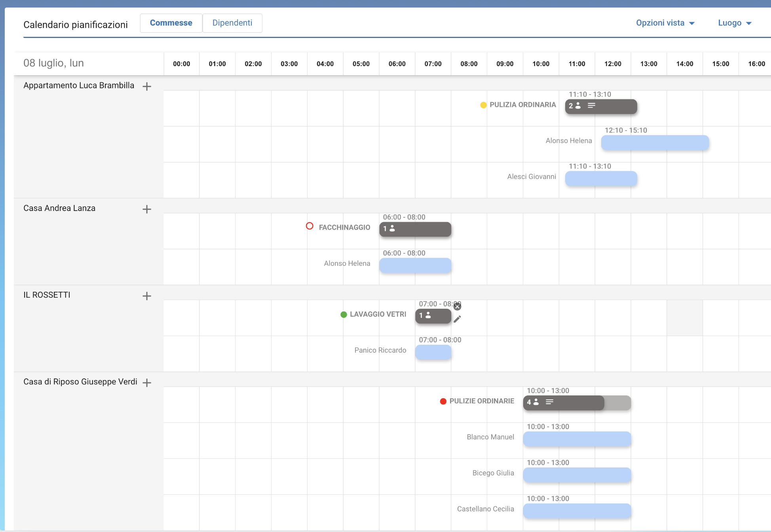The image size is (771, 532).
Task: Delete the Lavaggio Vetri shift with X icon
Action: (458, 306)
